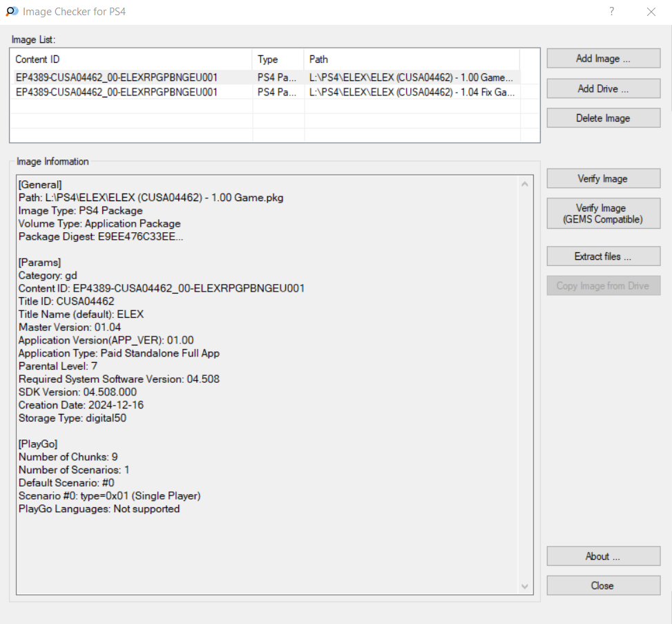Select the 1.00 Game image row
The image size is (672, 624).
coord(267,77)
